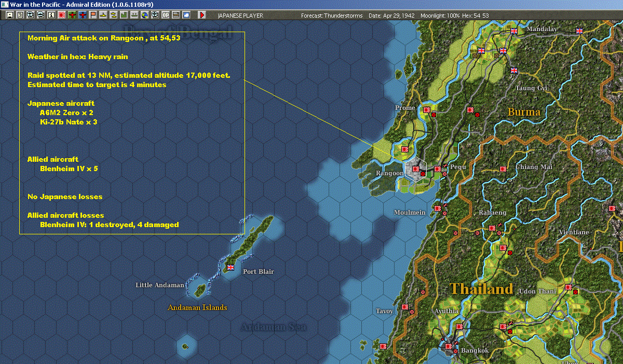Image resolution: width=623 pixels, height=364 pixels.
Task: Click the brown striped toolbar icon
Action: (175, 15)
